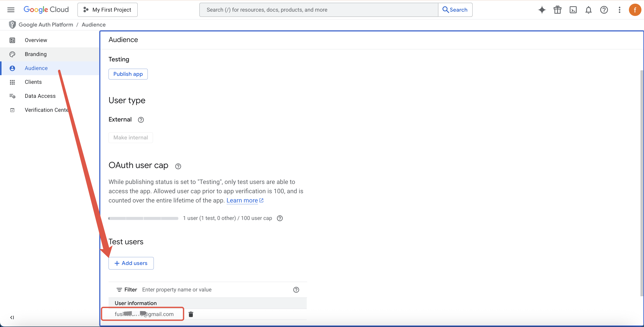Open the Verification Center sidebar item
The width and height of the screenshot is (644, 327).
(50, 110)
